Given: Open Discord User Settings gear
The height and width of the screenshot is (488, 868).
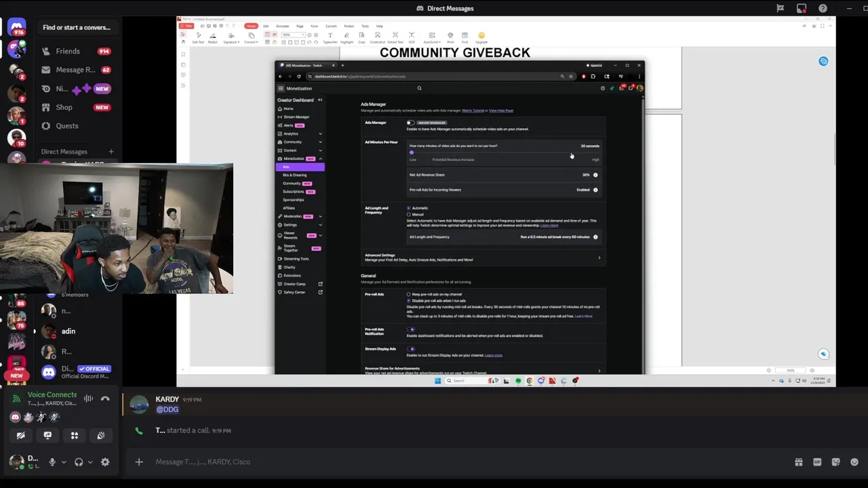Looking at the screenshot, I should pos(105,462).
